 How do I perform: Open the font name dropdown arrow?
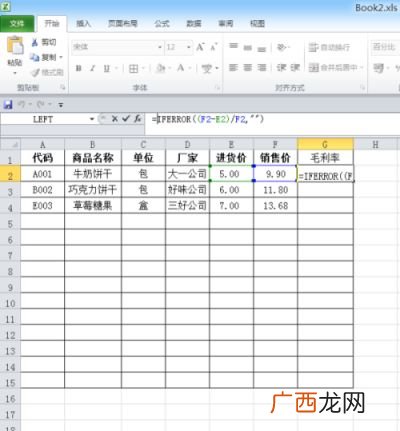tap(160, 47)
